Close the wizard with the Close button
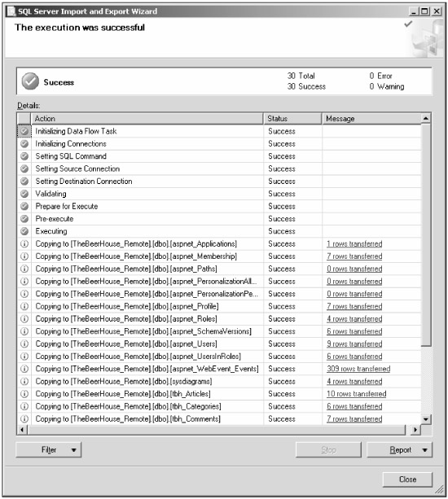Viewport: 448px width, 499px height. tap(407, 479)
